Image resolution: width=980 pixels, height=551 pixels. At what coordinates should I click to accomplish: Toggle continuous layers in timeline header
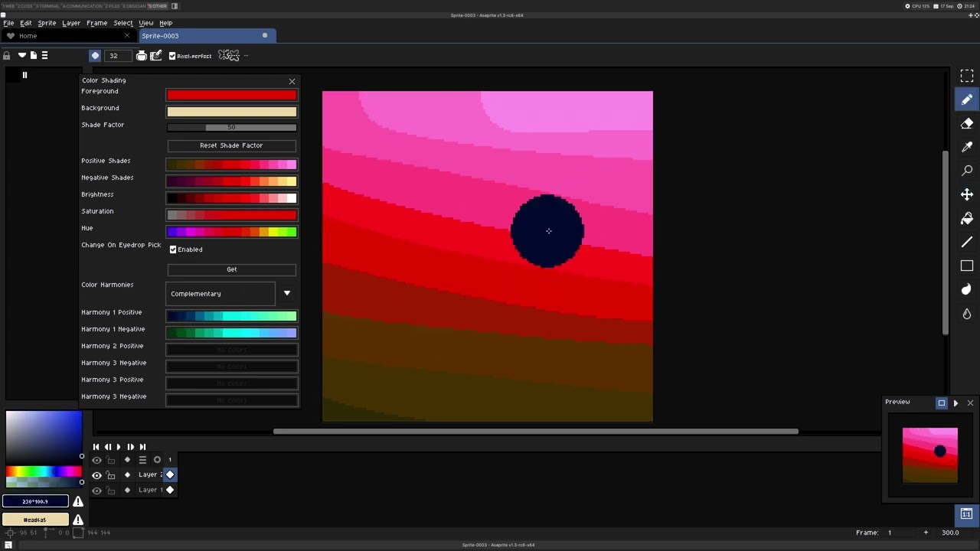click(127, 460)
